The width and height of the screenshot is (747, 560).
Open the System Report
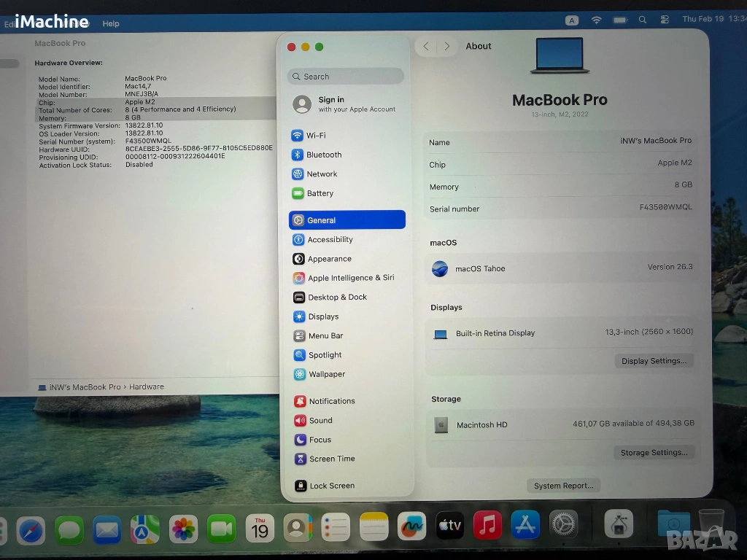(x=563, y=486)
